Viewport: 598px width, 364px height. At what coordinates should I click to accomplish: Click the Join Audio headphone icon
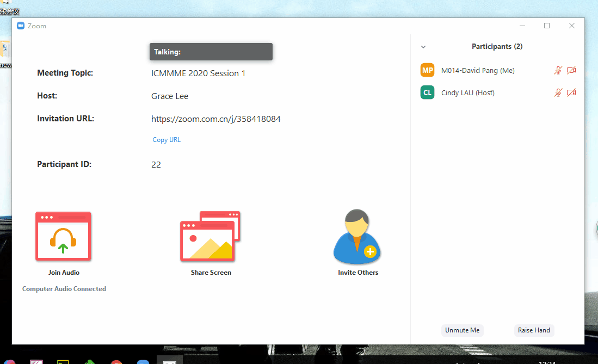63,236
